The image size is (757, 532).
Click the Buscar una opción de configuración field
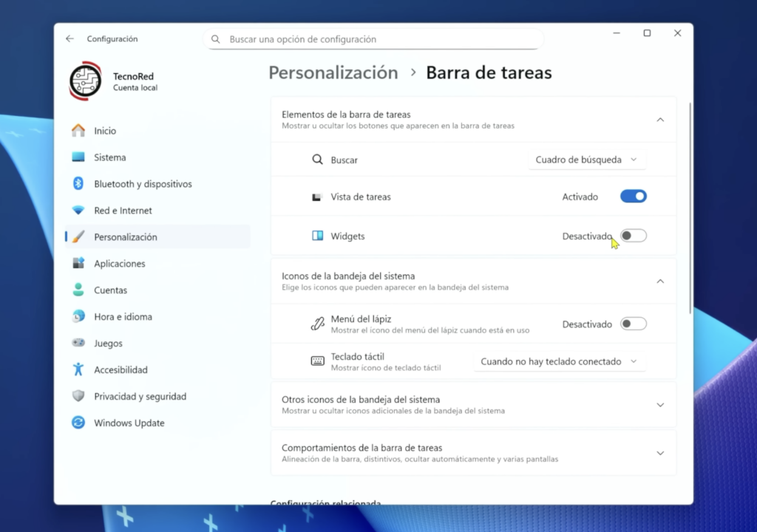coord(373,39)
